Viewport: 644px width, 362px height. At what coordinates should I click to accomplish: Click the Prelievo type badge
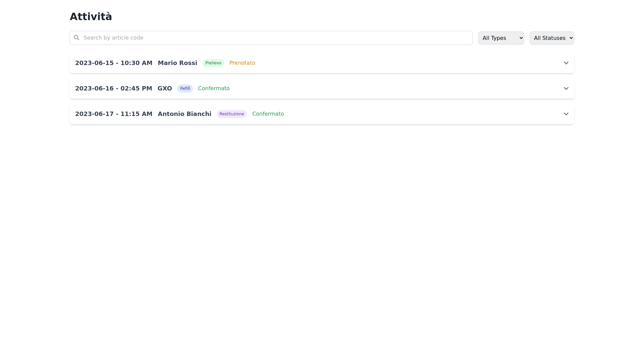pos(213,63)
